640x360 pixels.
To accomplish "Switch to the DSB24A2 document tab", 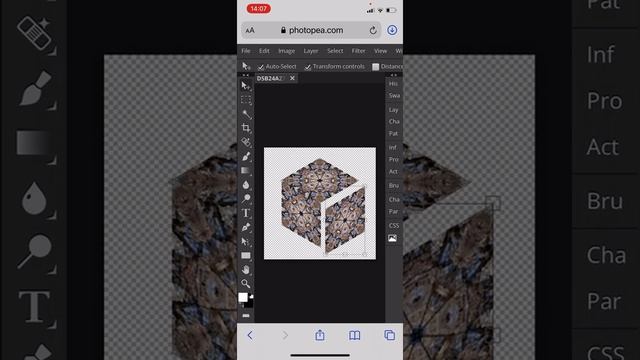I will [270, 78].
